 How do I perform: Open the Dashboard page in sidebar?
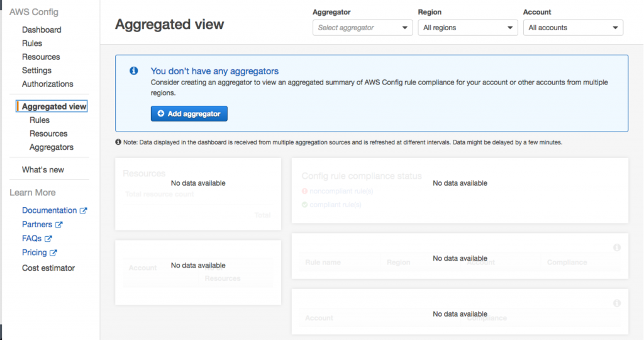coord(42,30)
